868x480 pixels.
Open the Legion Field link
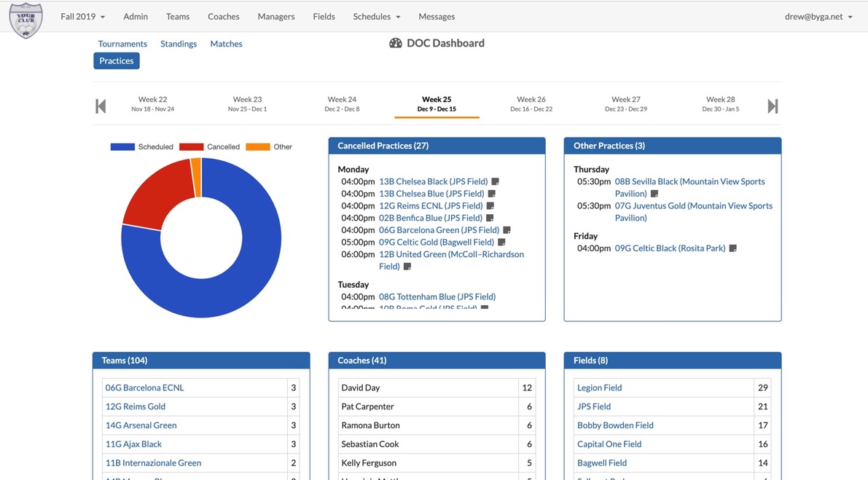point(598,387)
